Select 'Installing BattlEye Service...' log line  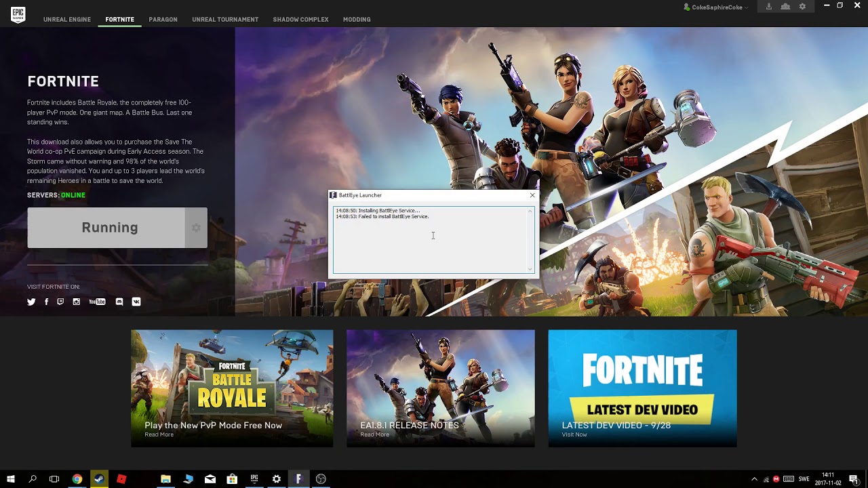point(378,211)
